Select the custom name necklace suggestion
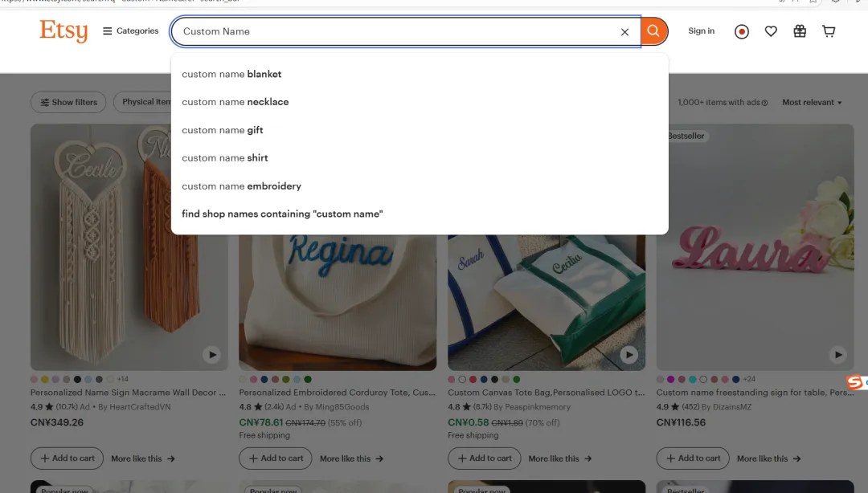 coord(235,102)
